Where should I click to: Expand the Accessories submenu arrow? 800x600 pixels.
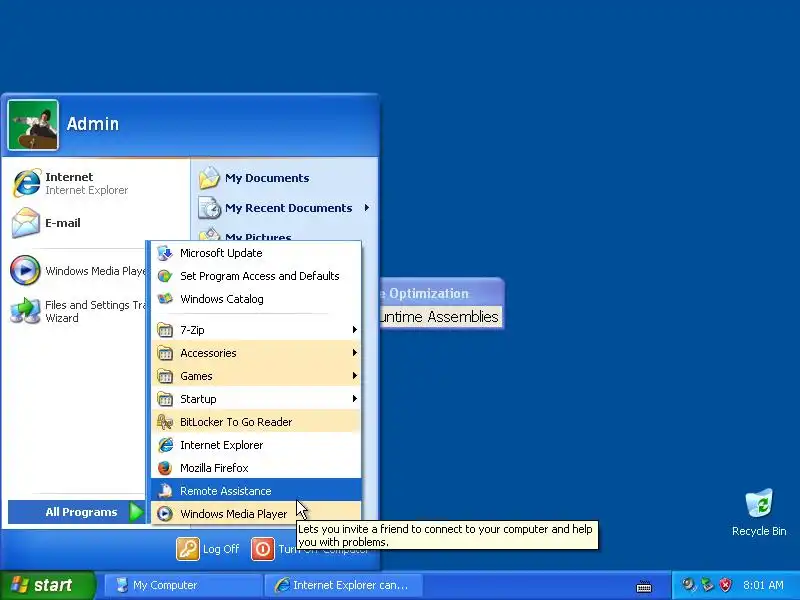(x=355, y=353)
